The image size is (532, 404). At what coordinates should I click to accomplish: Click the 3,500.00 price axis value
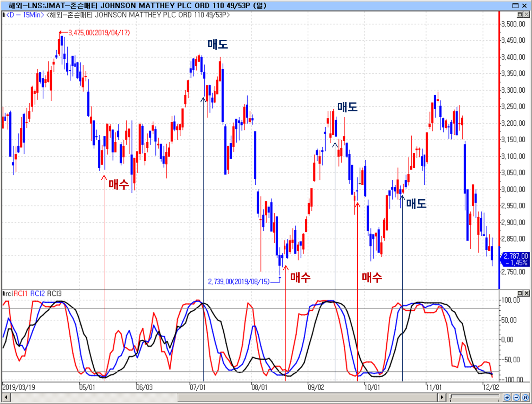pos(513,24)
